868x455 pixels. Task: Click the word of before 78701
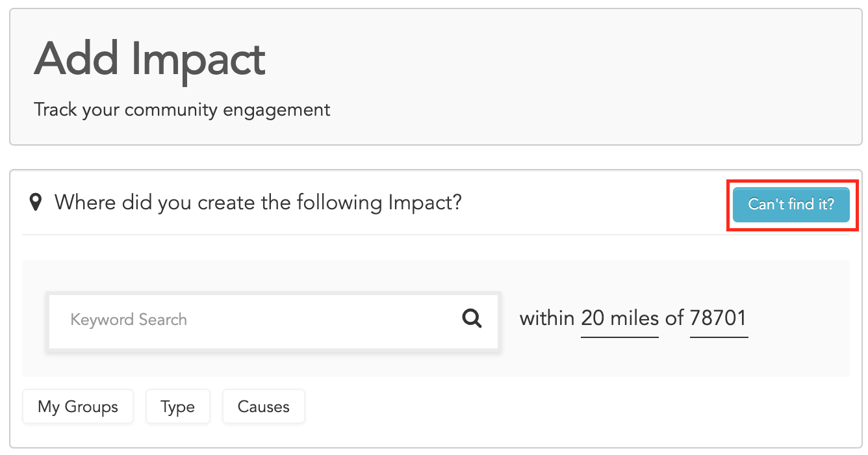674,318
